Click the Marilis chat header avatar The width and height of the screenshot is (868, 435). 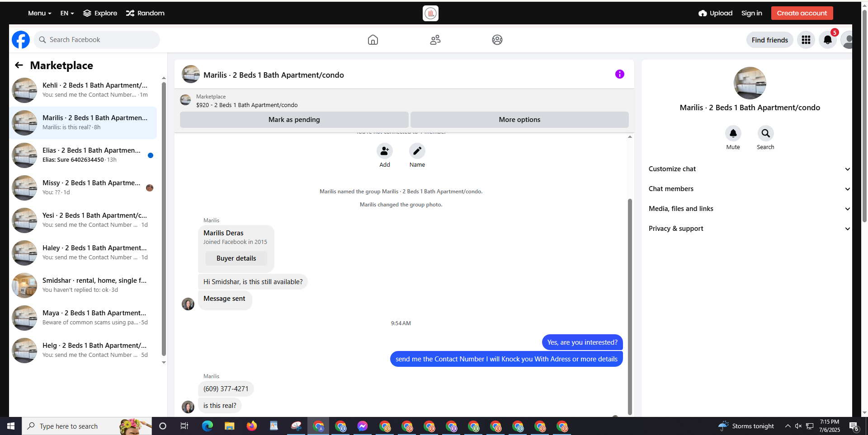tap(191, 75)
